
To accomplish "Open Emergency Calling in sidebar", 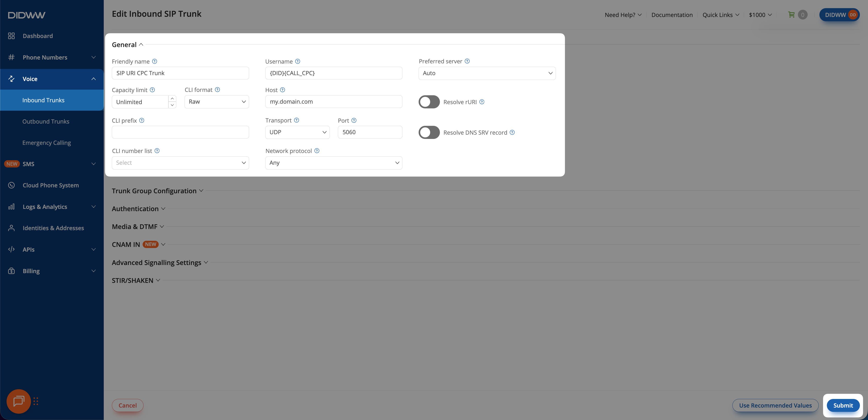I will pos(47,143).
